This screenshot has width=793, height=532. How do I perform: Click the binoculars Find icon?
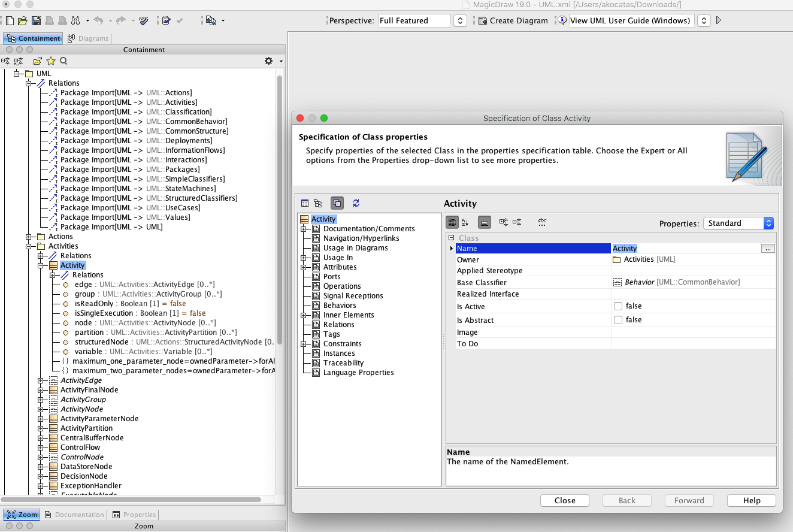pyautogui.click(x=76, y=20)
